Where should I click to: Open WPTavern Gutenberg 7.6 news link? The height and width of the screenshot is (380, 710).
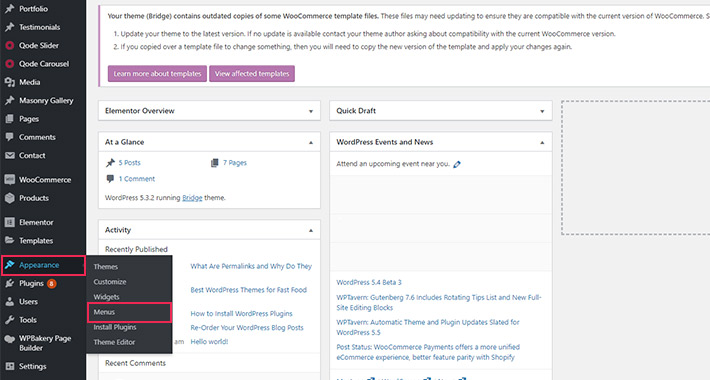(438, 303)
